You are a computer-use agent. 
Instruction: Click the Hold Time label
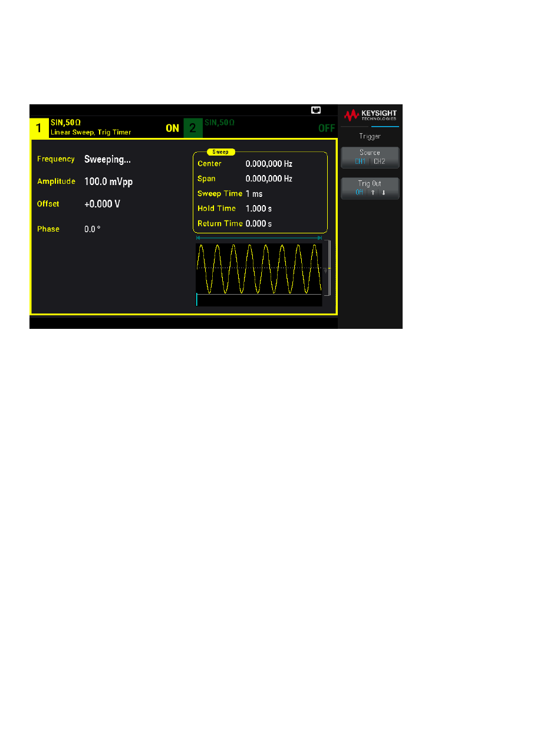point(216,209)
